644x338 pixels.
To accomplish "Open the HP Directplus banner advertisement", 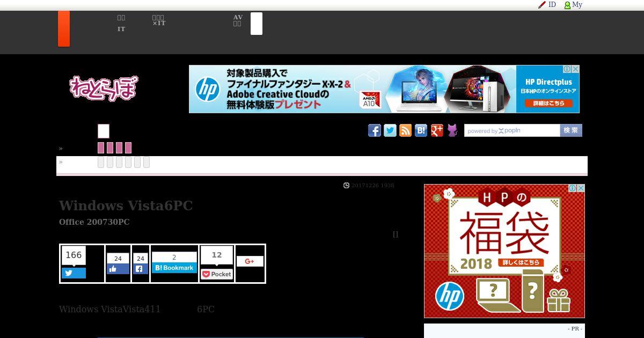I will click(x=384, y=89).
